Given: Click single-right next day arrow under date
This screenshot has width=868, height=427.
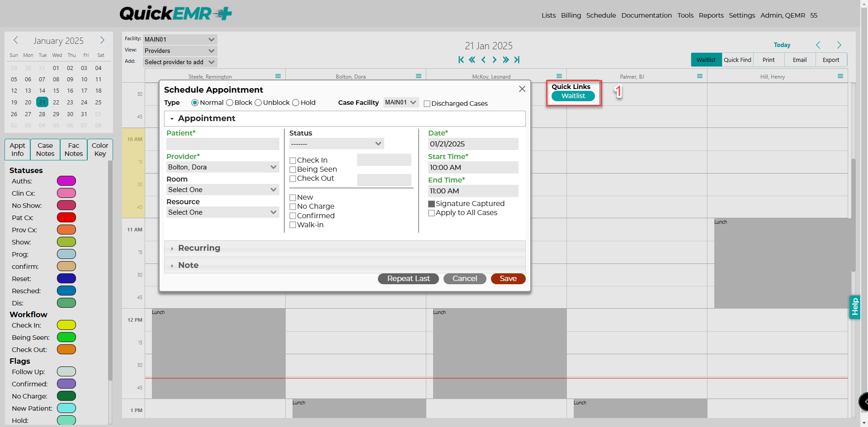Looking at the screenshot, I should [x=494, y=60].
